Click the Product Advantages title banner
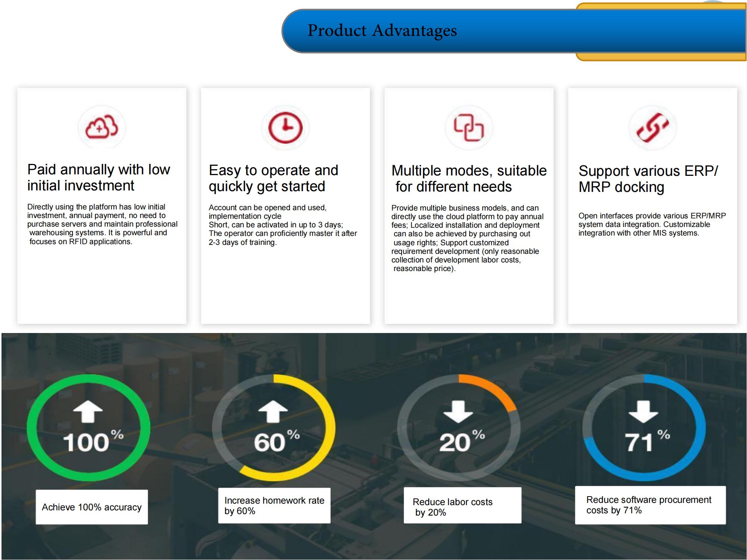 point(514,31)
